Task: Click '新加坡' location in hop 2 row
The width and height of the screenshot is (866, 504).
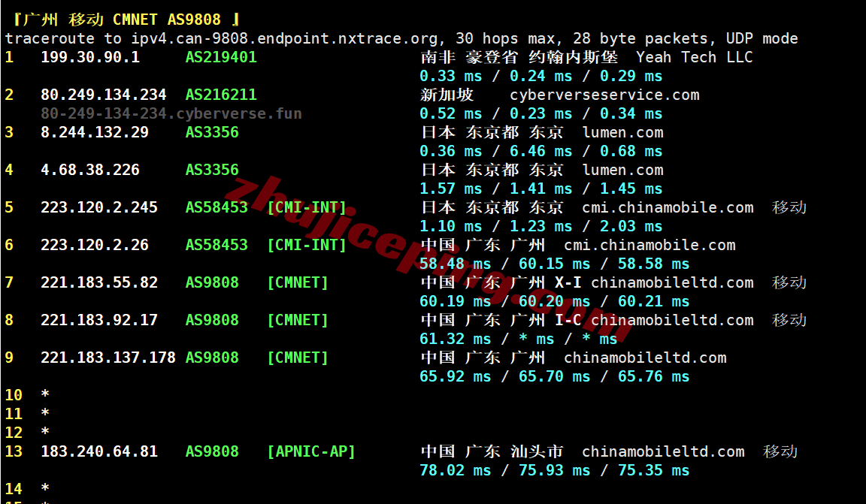Action: click(447, 95)
